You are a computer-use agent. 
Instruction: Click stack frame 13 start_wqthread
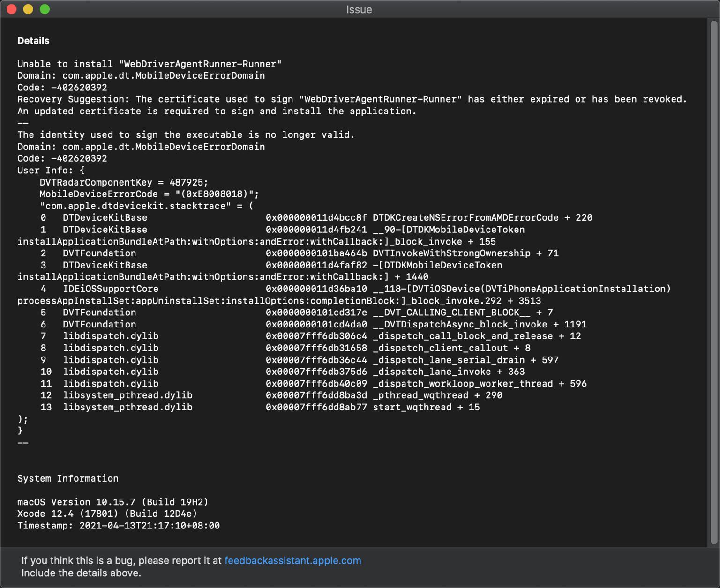click(x=260, y=407)
